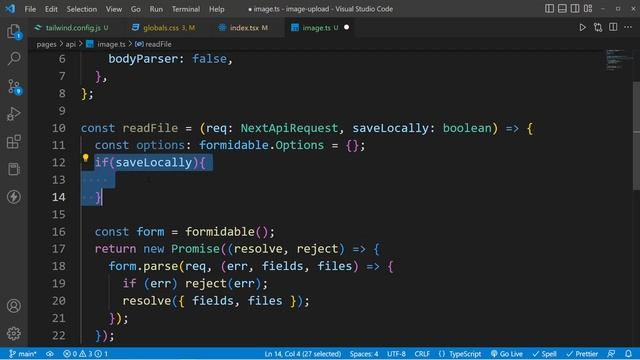Open the Run and Debug view
This screenshot has height=360, width=640.
click(14, 114)
